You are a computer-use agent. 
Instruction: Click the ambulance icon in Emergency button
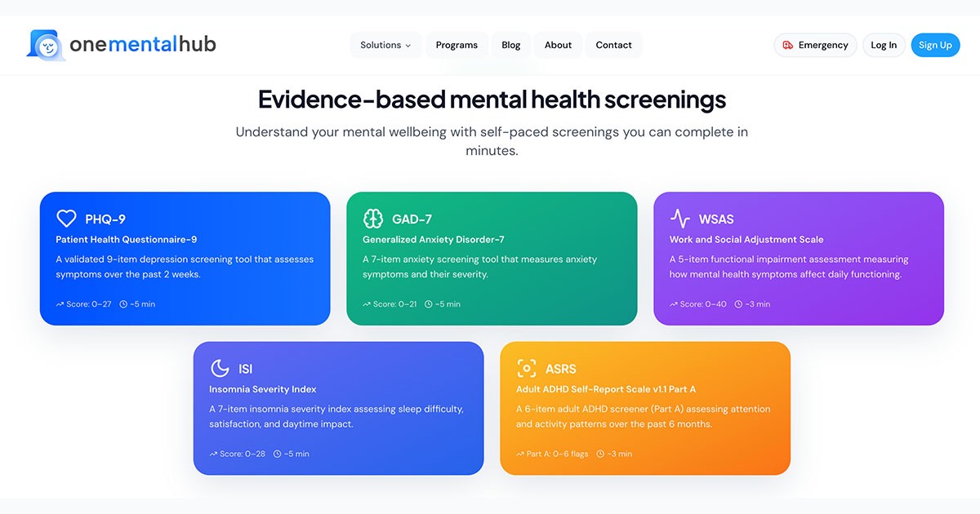tap(788, 45)
